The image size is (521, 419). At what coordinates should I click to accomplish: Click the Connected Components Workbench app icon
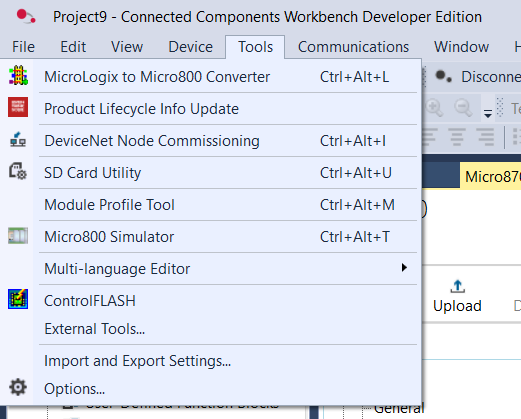26,16
